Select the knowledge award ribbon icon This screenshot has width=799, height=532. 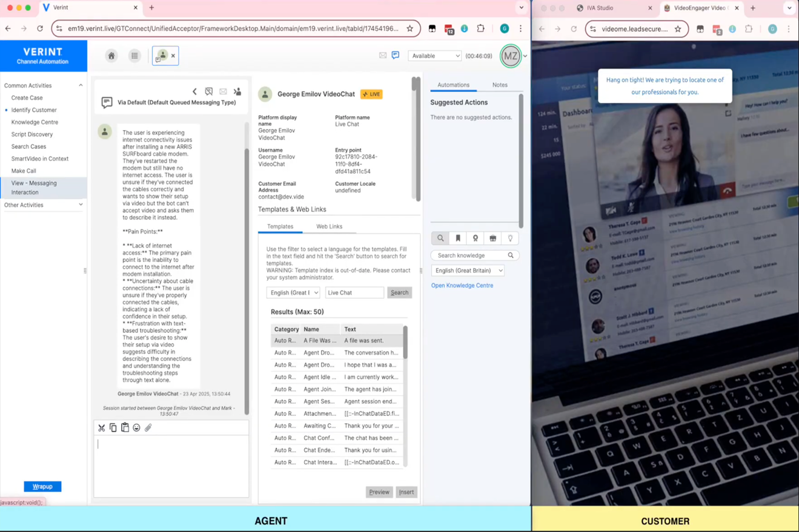(x=476, y=238)
